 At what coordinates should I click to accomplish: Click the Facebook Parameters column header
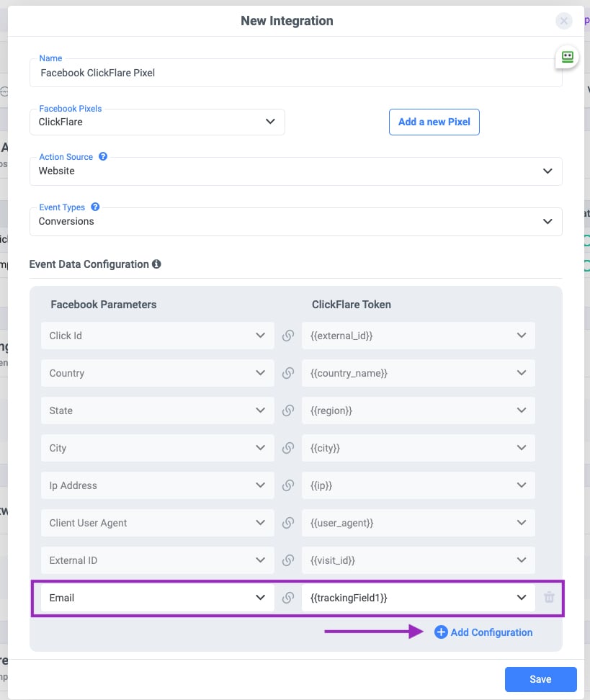[104, 305]
